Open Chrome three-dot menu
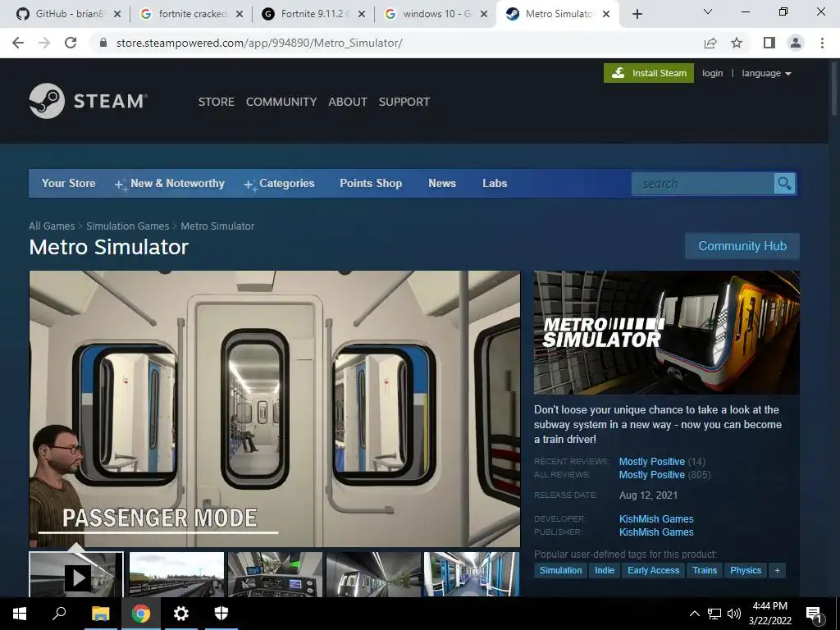Screen dimensions: 840x630 pyautogui.click(x=822, y=43)
